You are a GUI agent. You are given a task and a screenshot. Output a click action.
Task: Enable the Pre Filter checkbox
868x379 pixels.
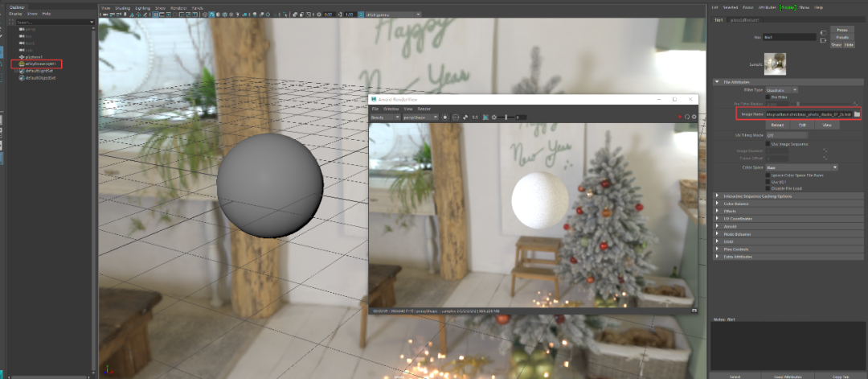click(x=768, y=97)
